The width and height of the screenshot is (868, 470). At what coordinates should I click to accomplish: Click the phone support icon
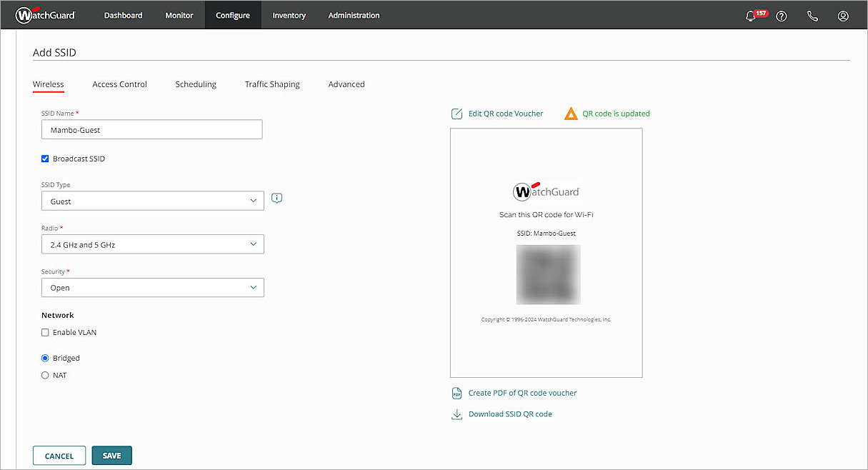812,16
